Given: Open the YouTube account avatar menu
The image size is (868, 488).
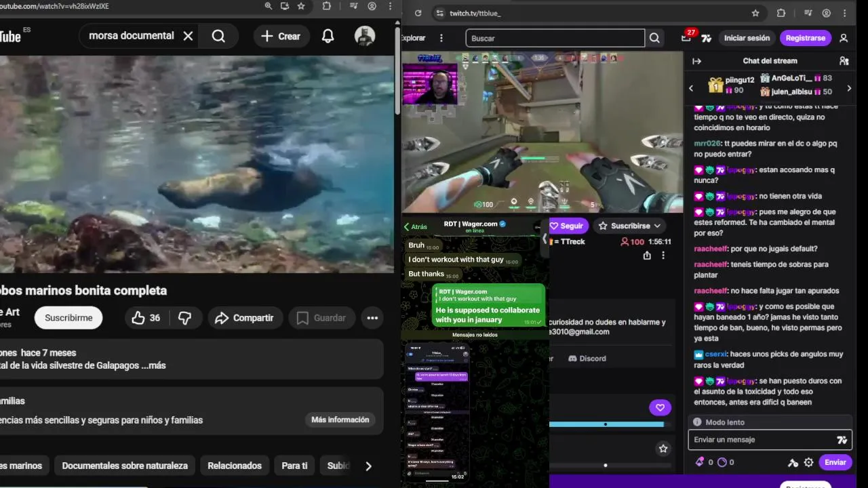Looking at the screenshot, I should pyautogui.click(x=365, y=36).
